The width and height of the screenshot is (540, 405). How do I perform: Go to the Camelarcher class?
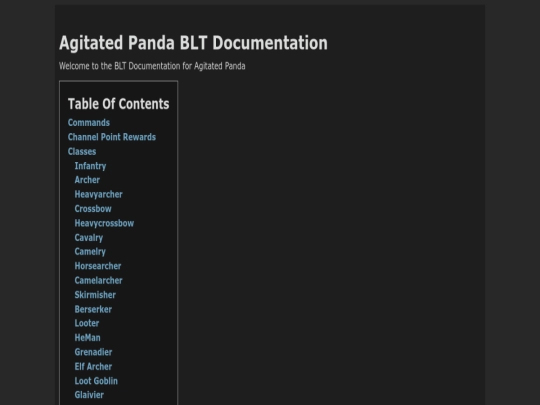coord(98,280)
